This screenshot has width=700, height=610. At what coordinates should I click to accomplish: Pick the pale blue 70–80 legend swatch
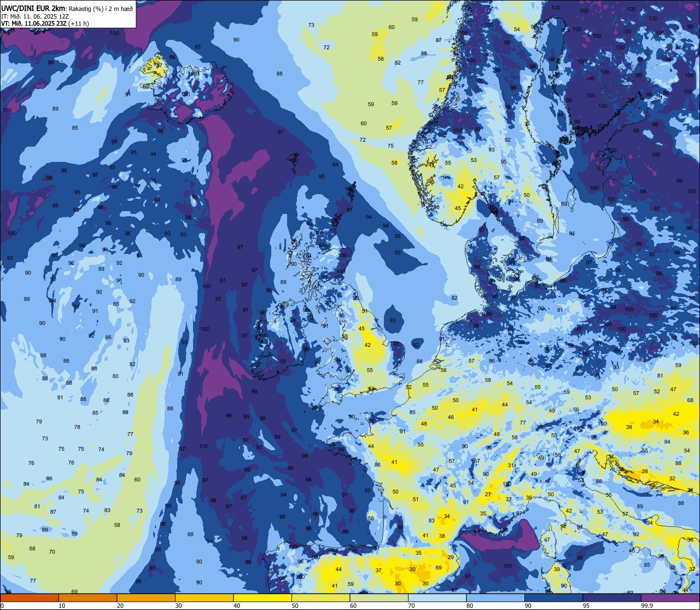pyautogui.click(x=437, y=598)
